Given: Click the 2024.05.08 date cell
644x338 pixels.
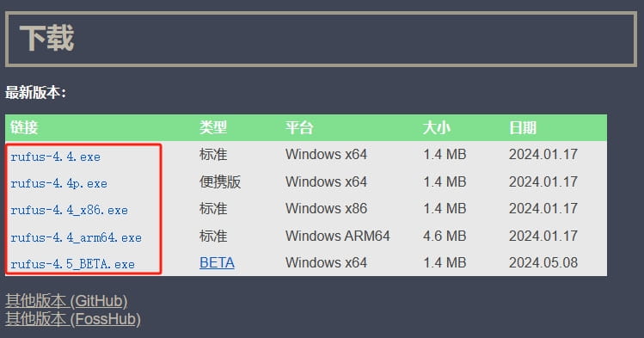Looking at the screenshot, I should point(543,262).
